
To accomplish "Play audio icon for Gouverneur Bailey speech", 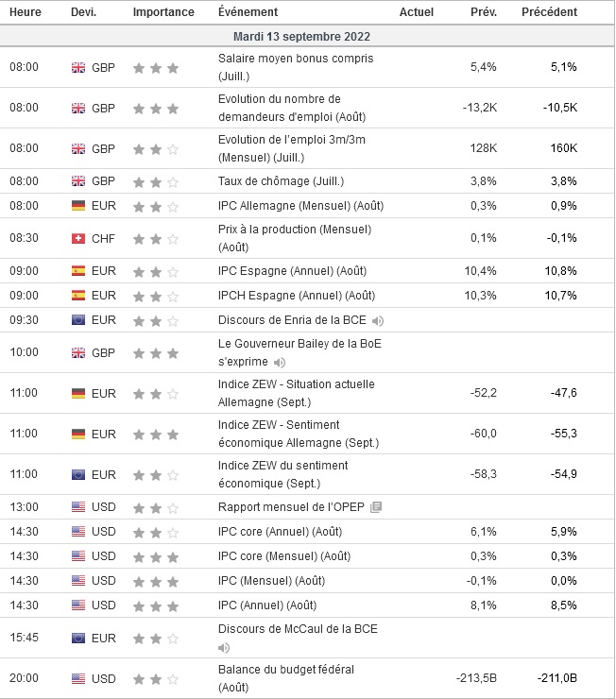I will (x=280, y=362).
